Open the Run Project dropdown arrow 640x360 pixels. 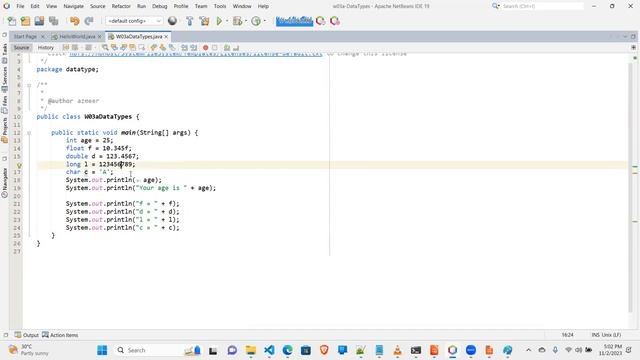(x=227, y=21)
